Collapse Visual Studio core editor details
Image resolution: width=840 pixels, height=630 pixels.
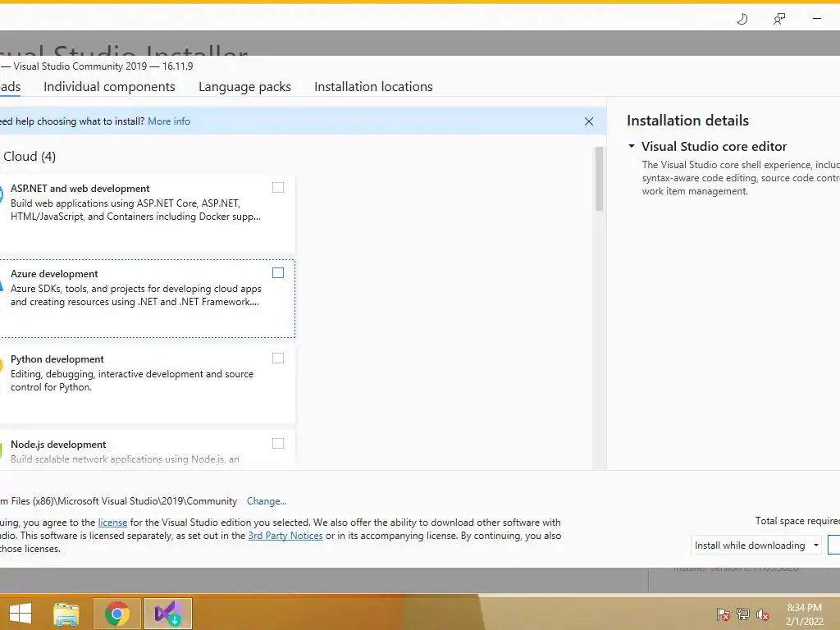(x=632, y=146)
